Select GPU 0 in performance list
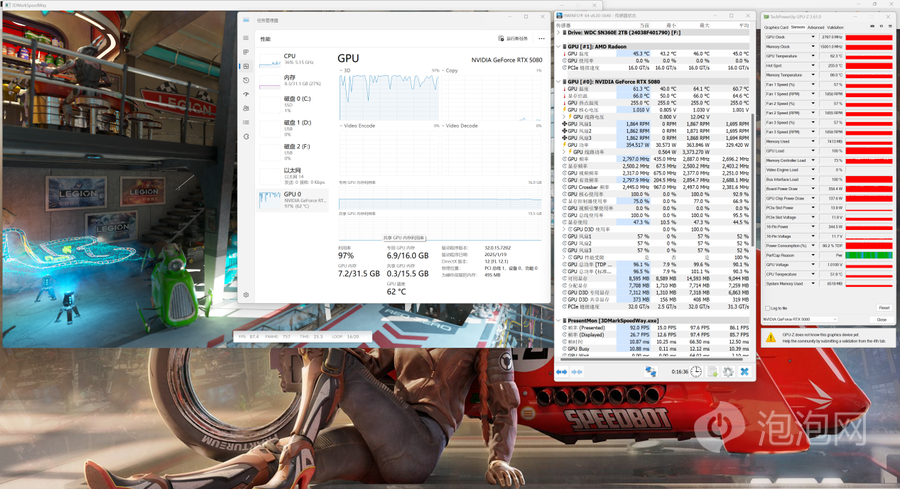This screenshot has height=489, width=900. (x=293, y=200)
